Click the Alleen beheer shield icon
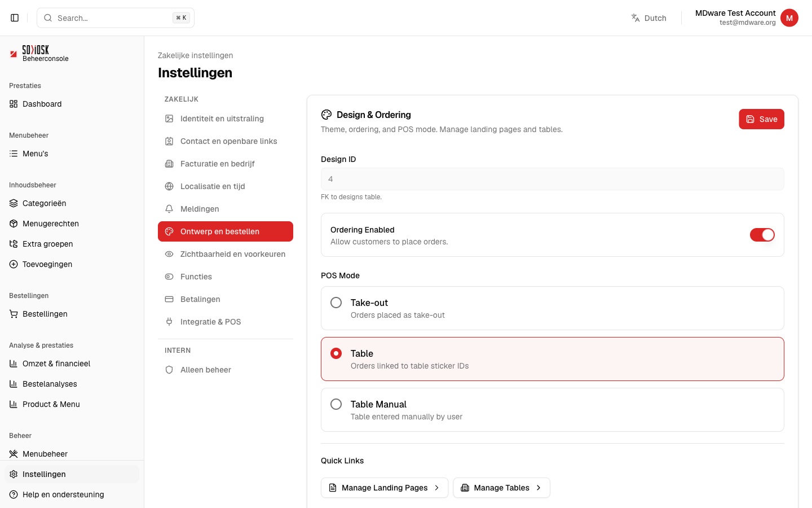The width and height of the screenshot is (812, 508). [x=169, y=370]
